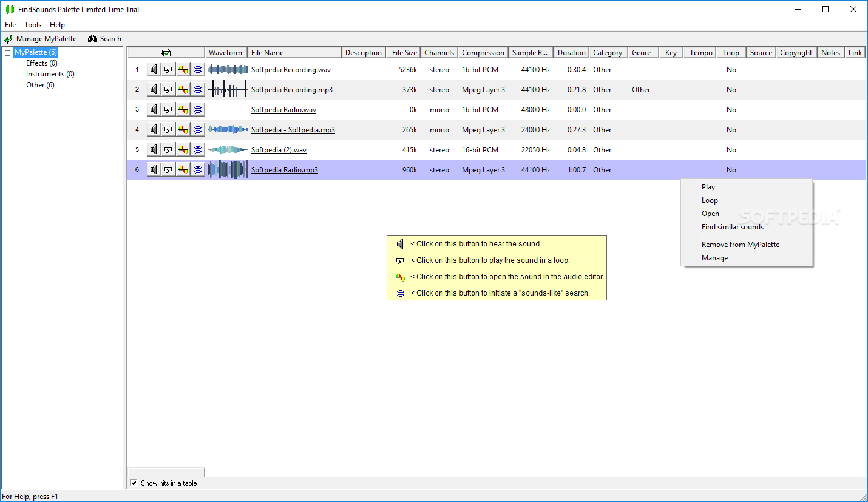Image resolution: width=868 pixels, height=502 pixels.
Task: Choose Find similar sounds in context menu
Action: click(x=747, y=227)
